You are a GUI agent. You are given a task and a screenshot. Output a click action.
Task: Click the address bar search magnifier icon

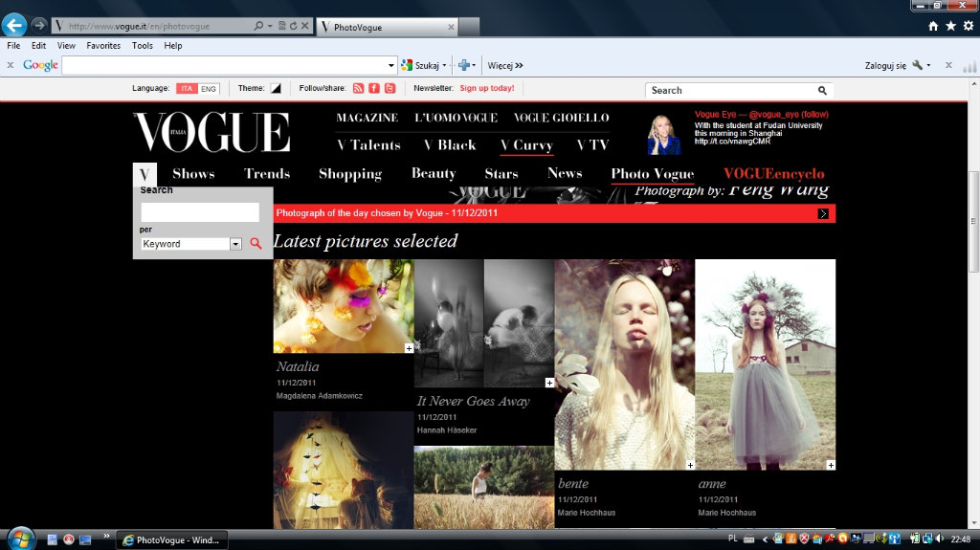pyautogui.click(x=258, y=26)
